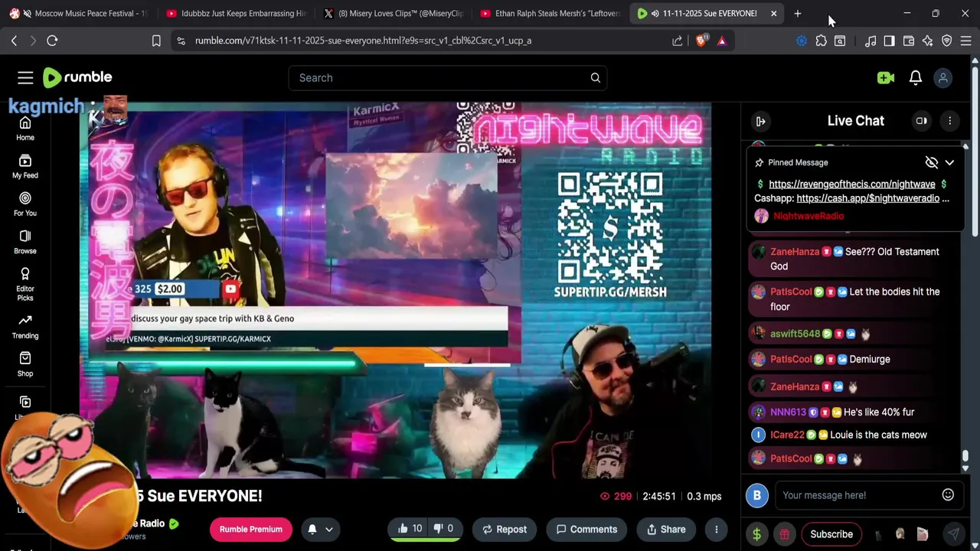Open revengeofthecis.com/nightwave pinned link
980x551 pixels.
(x=851, y=184)
